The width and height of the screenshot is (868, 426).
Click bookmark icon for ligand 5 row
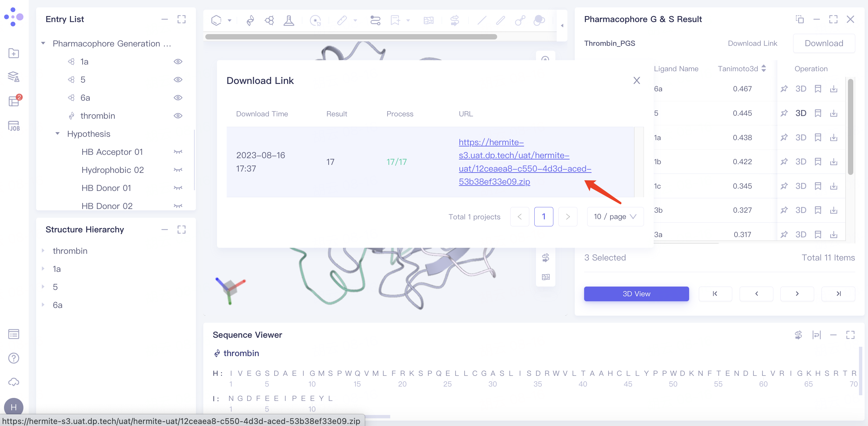818,113
